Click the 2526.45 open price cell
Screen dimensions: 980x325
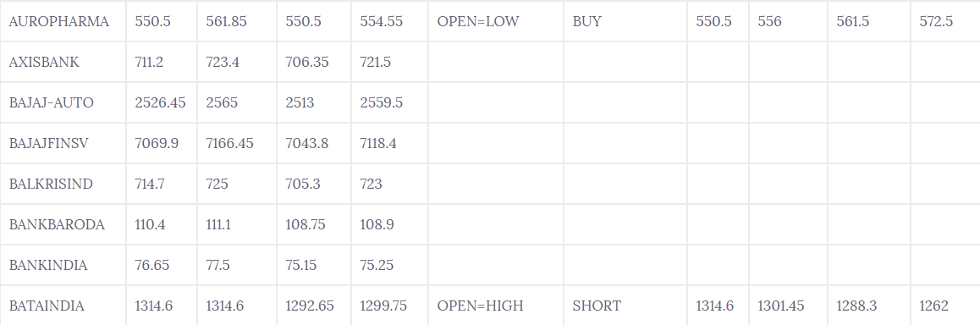point(162,102)
